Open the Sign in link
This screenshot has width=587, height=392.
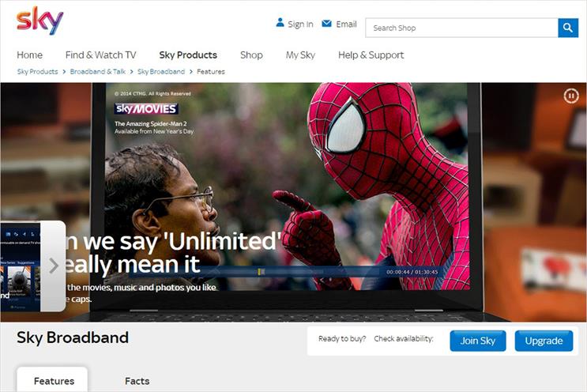pyautogui.click(x=301, y=24)
